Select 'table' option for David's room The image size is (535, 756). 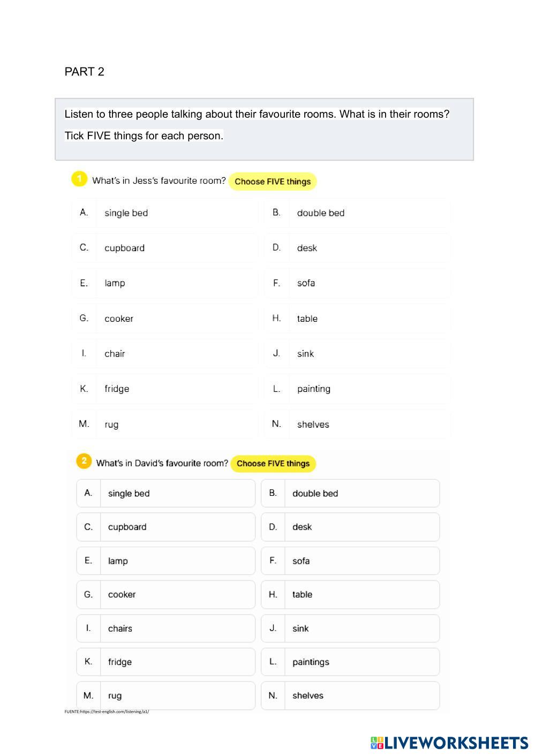pyautogui.click(x=350, y=594)
